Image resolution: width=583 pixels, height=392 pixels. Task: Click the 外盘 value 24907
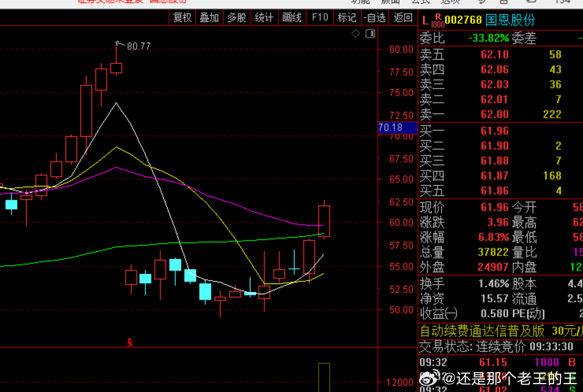click(493, 267)
